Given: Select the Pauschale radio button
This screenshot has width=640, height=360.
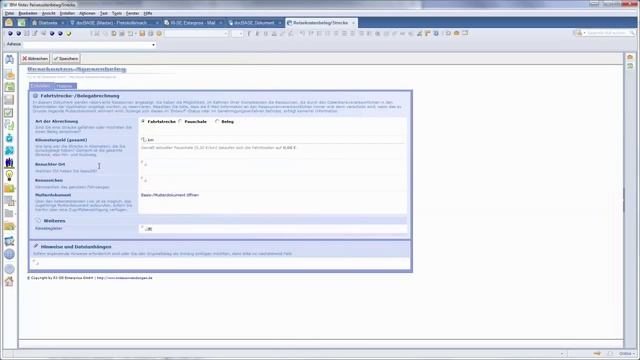Looking at the screenshot, I should pyautogui.click(x=180, y=122).
